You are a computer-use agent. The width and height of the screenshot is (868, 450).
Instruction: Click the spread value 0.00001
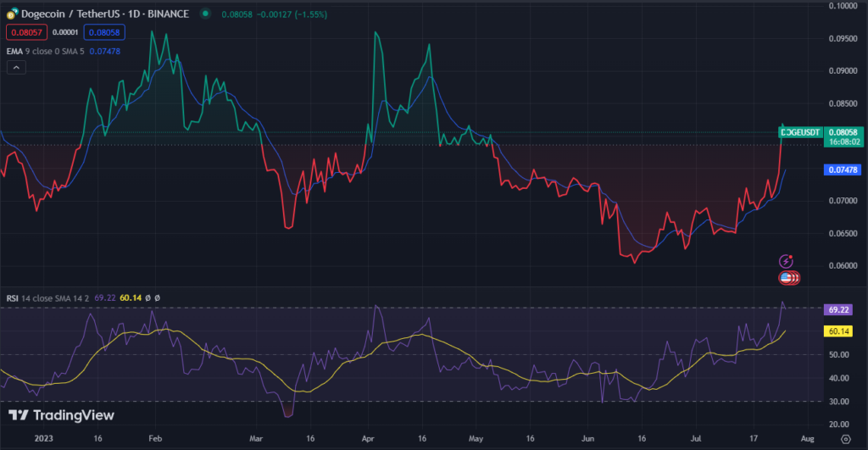(65, 33)
